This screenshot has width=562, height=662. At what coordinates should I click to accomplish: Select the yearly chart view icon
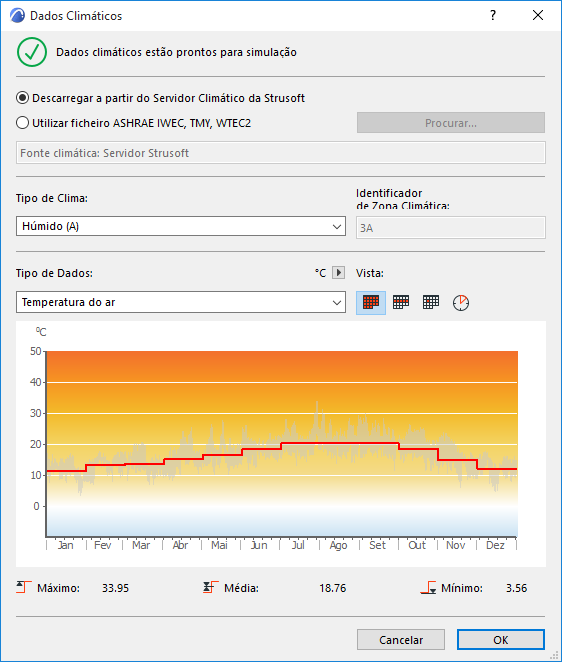(x=371, y=302)
